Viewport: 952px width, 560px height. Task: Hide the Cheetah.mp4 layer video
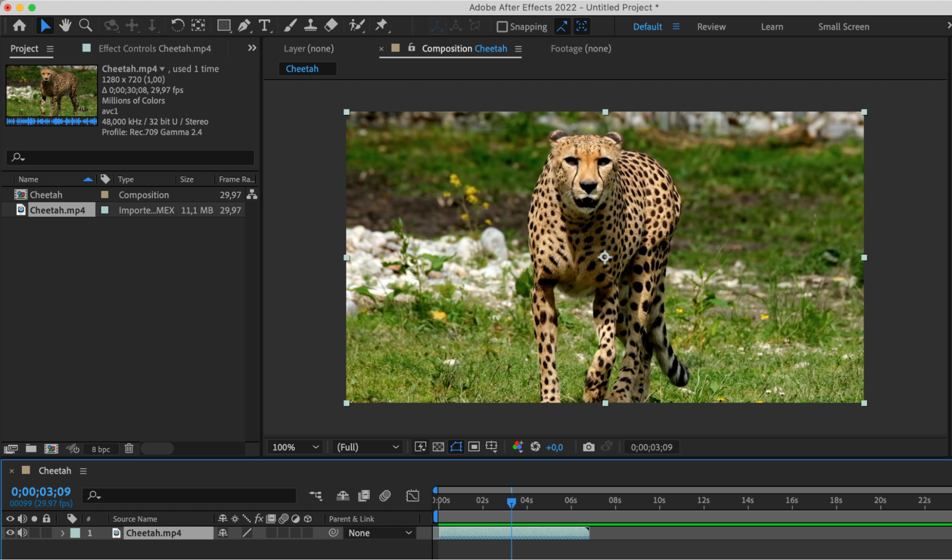click(x=10, y=533)
